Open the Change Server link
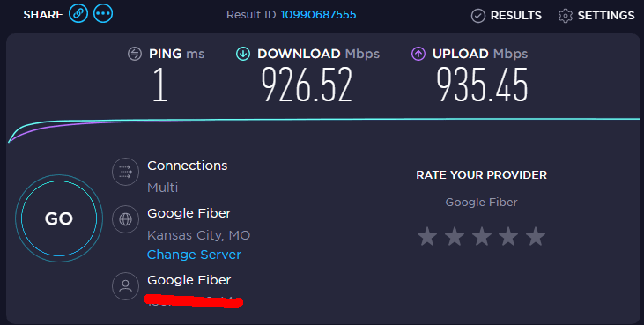 (x=194, y=255)
